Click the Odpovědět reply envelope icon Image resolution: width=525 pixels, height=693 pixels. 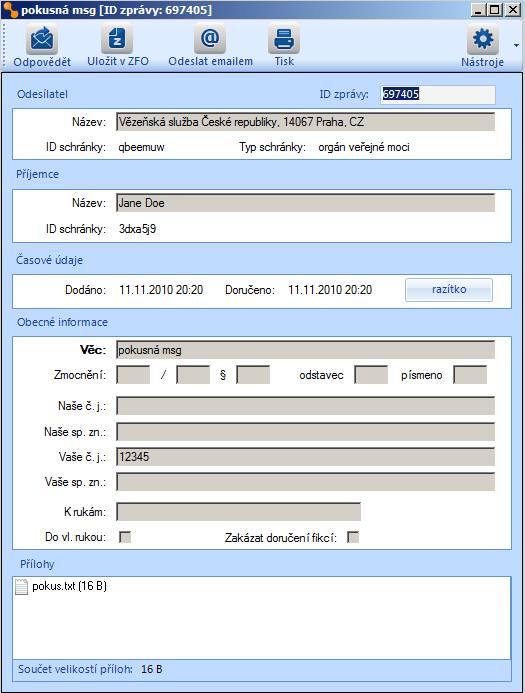(42, 39)
